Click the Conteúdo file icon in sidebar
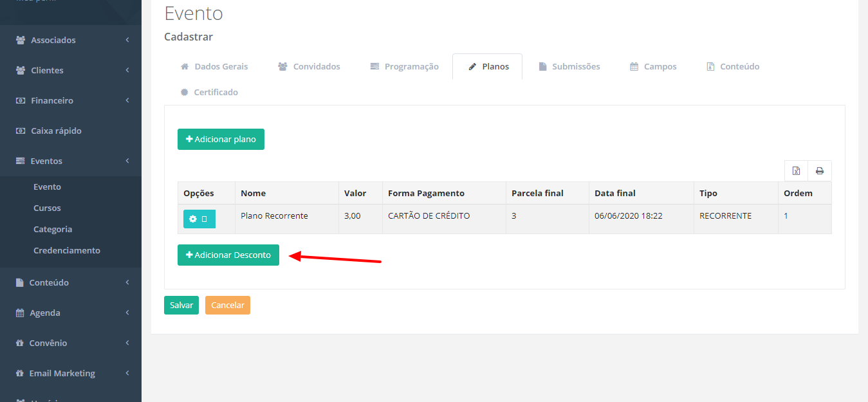This screenshot has width=868, height=402. click(19, 283)
